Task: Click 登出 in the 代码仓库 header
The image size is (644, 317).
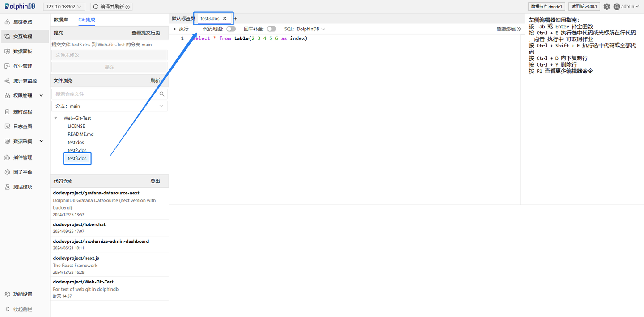Action: [x=155, y=182]
